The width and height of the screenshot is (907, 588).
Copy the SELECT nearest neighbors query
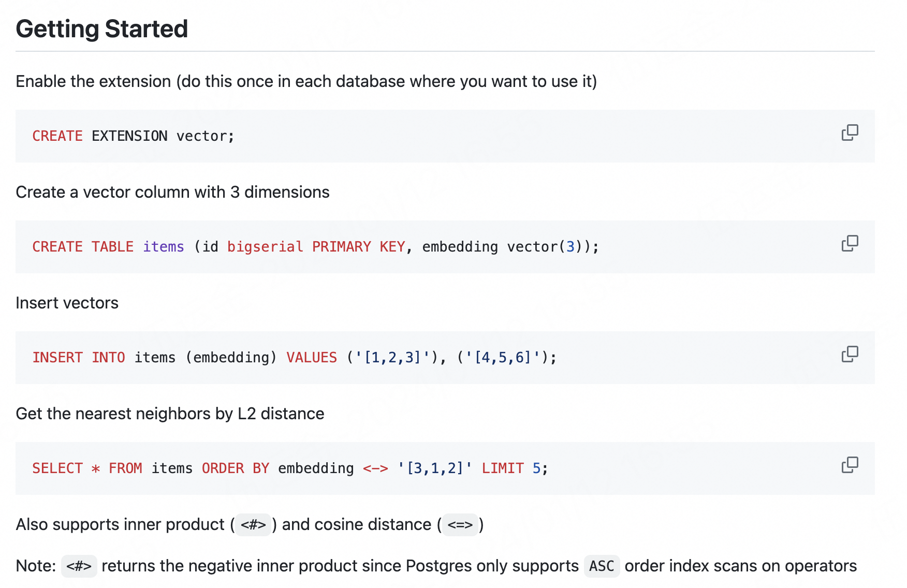tap(850, 465)
